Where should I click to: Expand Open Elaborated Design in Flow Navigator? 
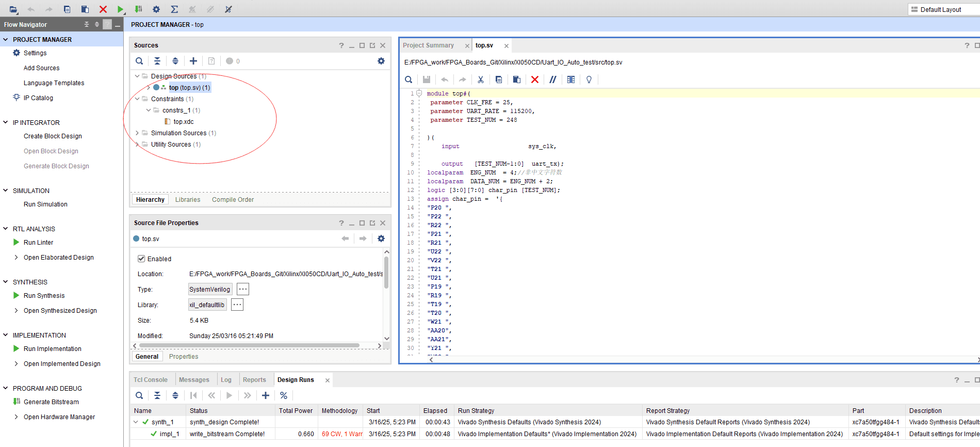click(x=16, y=258)
